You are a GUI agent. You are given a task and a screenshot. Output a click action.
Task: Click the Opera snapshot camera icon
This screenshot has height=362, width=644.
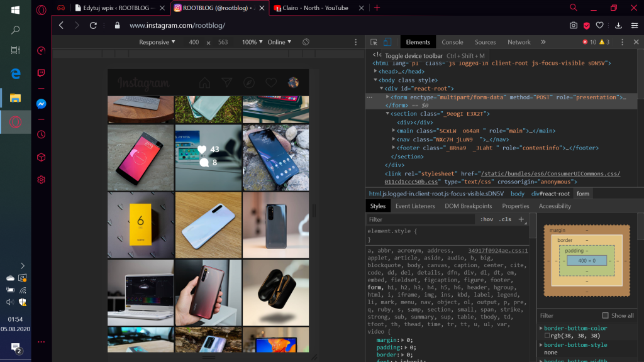click(x=573, y=26)
